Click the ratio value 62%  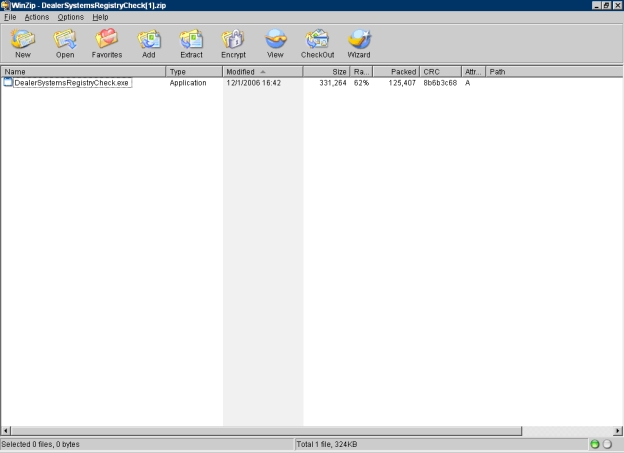(x=361, y=83)
